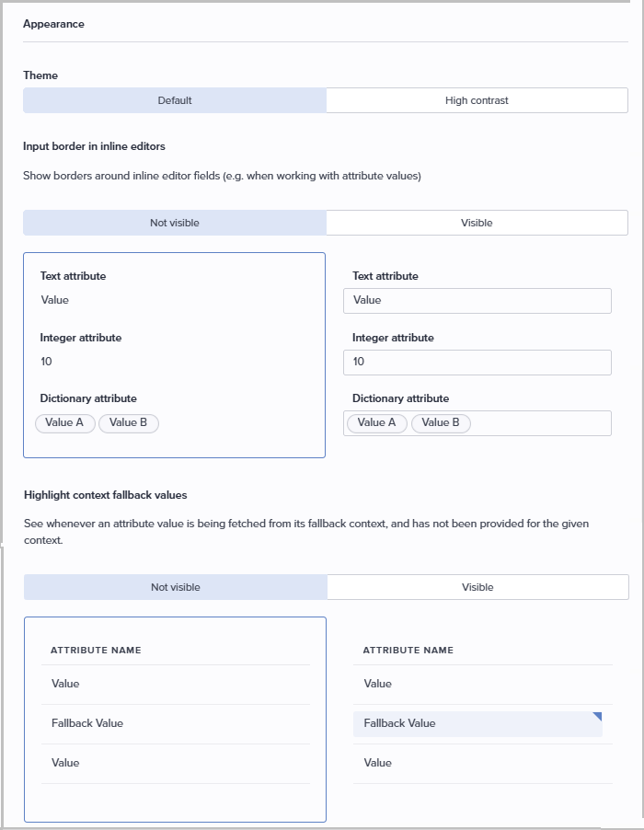Set input border in inline editors to Visible
The image size is (644, 830).
(x=477, y=223)
